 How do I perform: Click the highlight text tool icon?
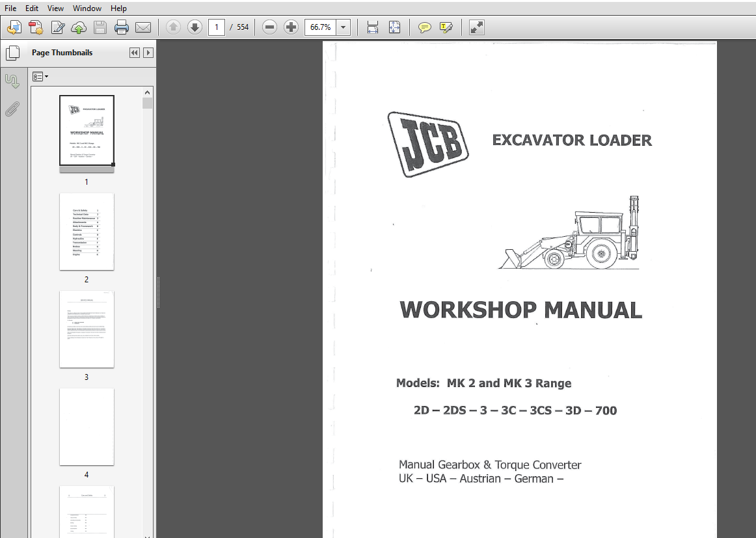click(x=446, y=27)
